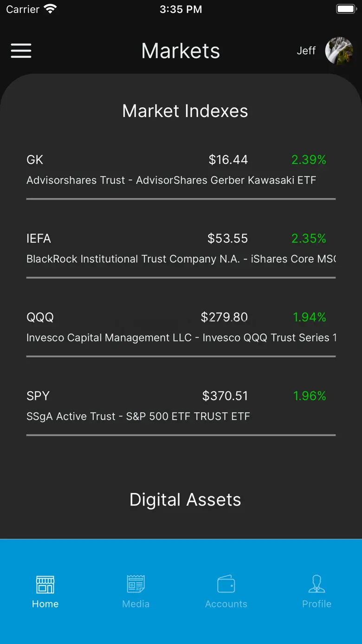Open the hamburger menu
Screen dimensions: 362x644
[x=21, y=51]
